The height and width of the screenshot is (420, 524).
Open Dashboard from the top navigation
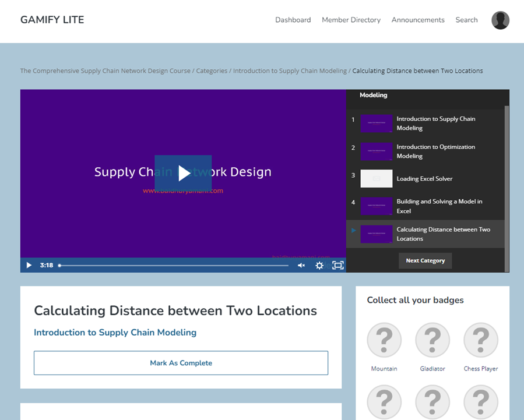pos(293,20)
